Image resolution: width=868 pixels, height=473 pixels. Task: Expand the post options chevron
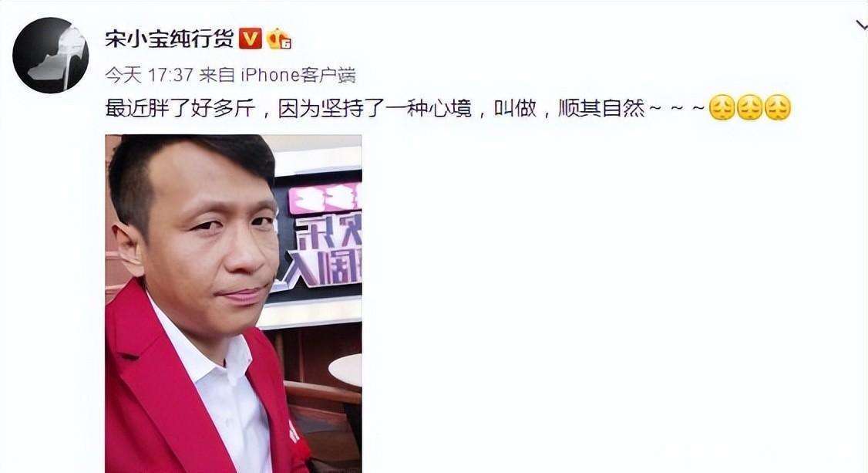(861, 25)
